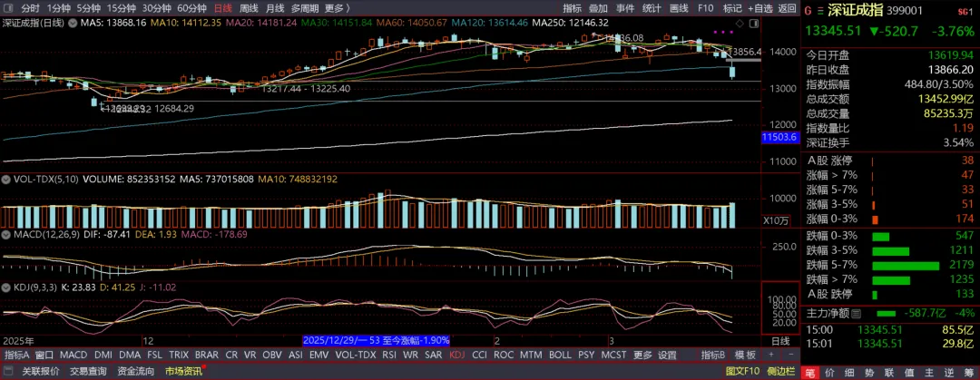Expand 更多 in the indicator bar

[642, 355]
